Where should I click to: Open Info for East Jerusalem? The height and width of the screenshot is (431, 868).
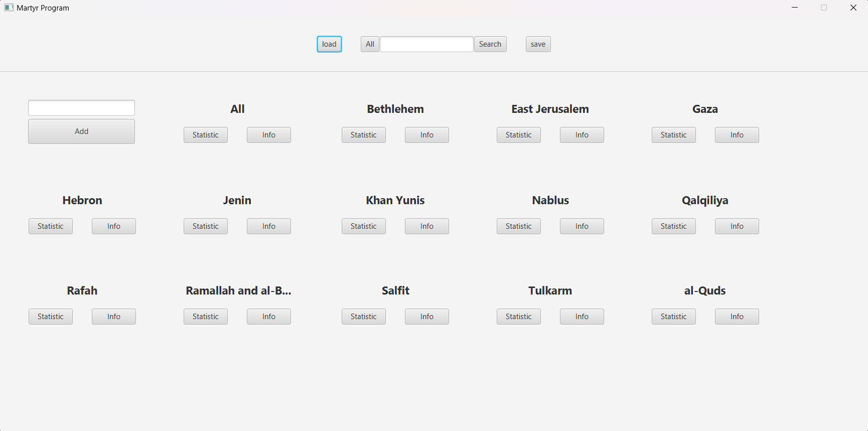coord(582,135)
